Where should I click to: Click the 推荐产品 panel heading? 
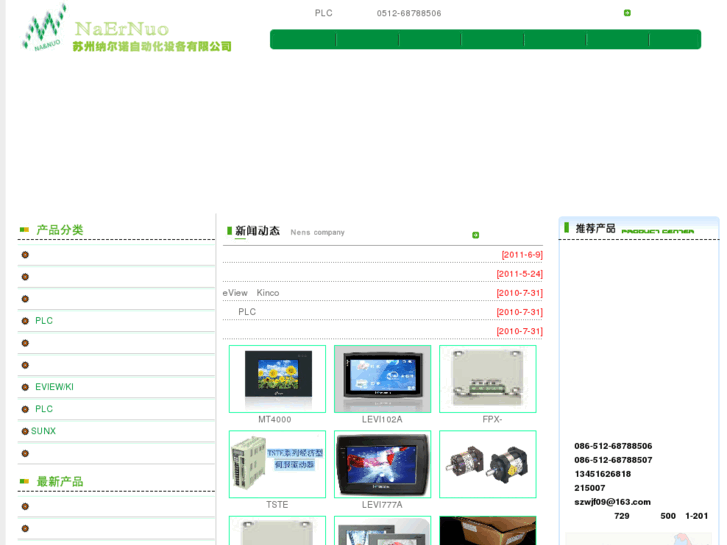[595, 229]
